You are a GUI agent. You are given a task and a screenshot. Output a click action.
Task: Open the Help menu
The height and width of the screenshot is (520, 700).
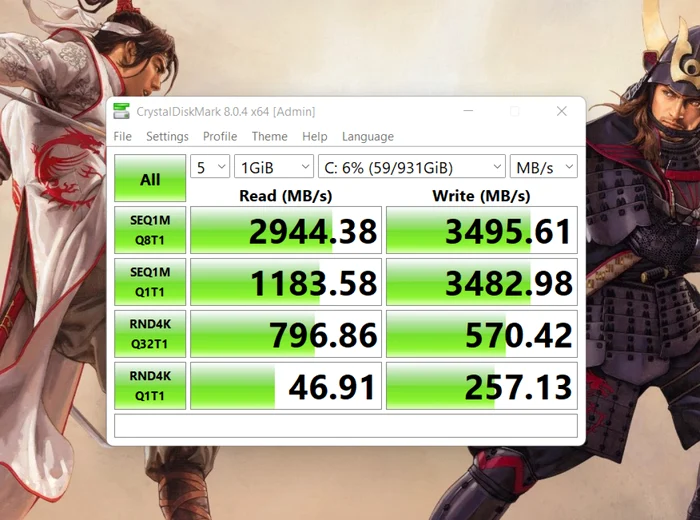point(315,136)
